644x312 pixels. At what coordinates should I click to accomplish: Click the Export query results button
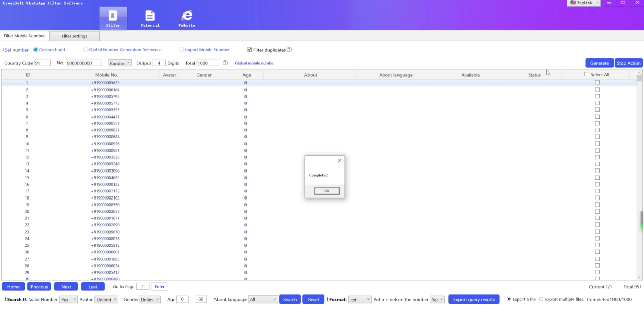point(474,299)
